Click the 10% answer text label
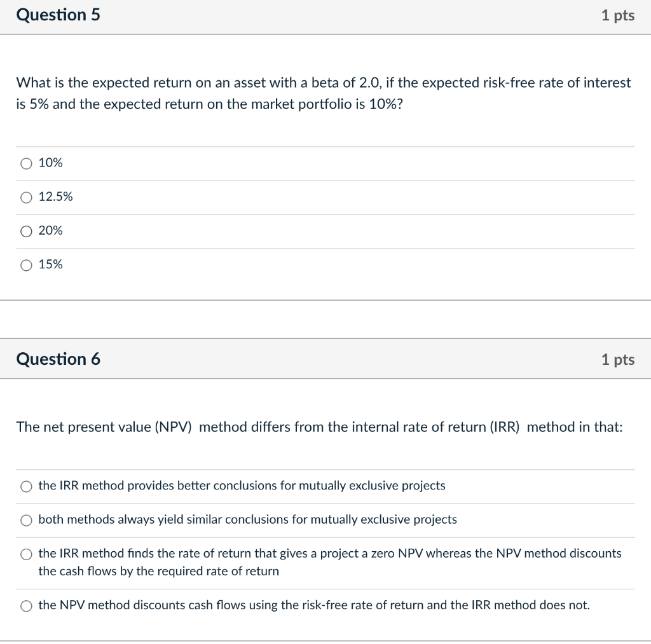651x644 pixels. pyautogui.click(x=50, y=163)
